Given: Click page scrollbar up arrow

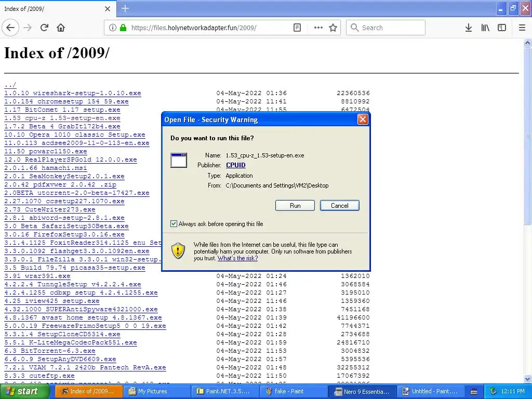Looking at the screenshot, I should [x=527, y=43].
